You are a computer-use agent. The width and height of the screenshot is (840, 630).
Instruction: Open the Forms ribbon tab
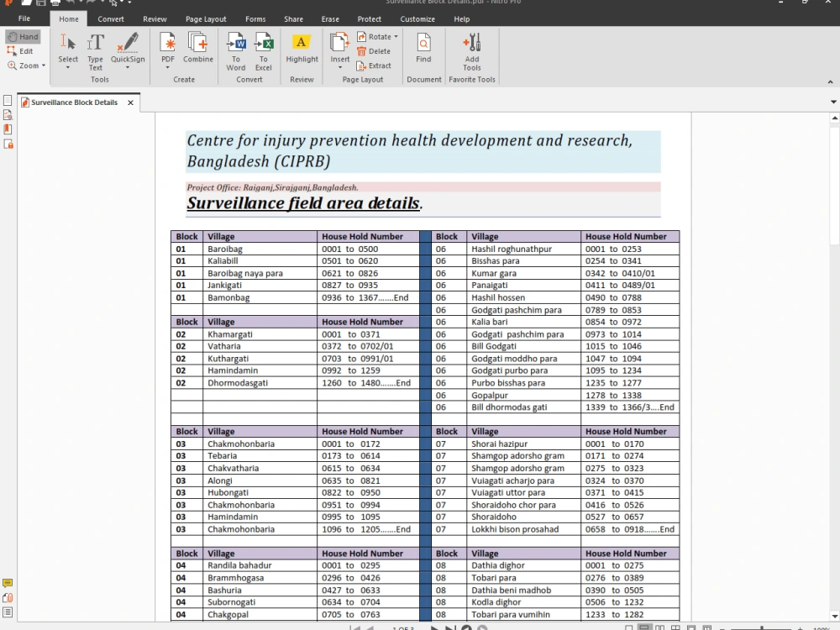(x=255, y=18)
